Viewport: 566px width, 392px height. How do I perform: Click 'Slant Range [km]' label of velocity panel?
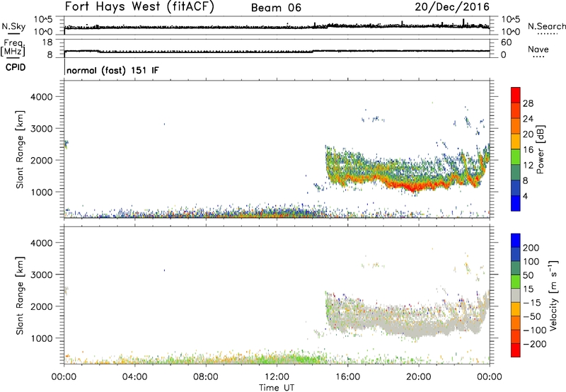pos(20,295)
